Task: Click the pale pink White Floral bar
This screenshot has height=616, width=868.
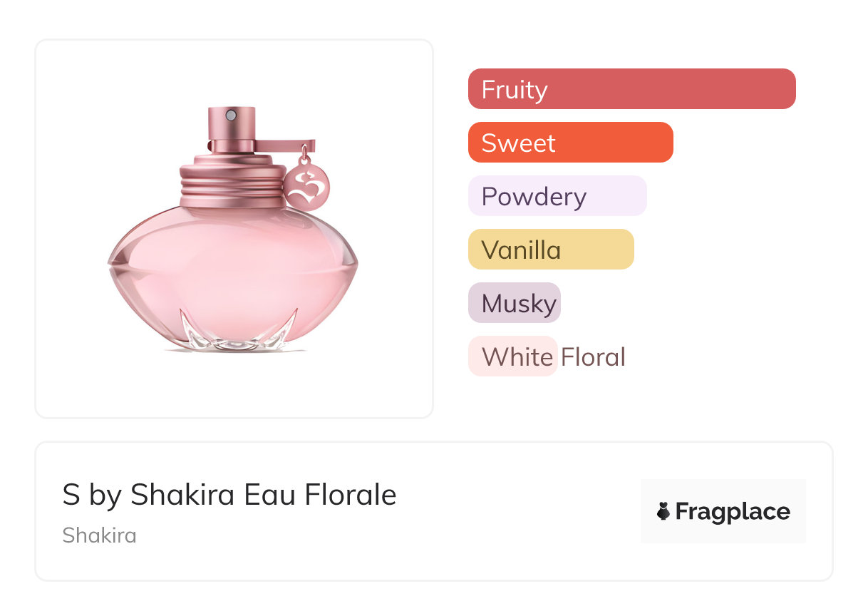Action: pos(512,356)
